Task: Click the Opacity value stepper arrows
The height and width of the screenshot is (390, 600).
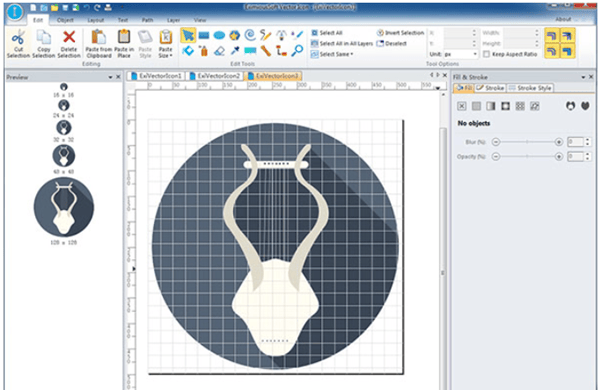Action: click(588, 157)
